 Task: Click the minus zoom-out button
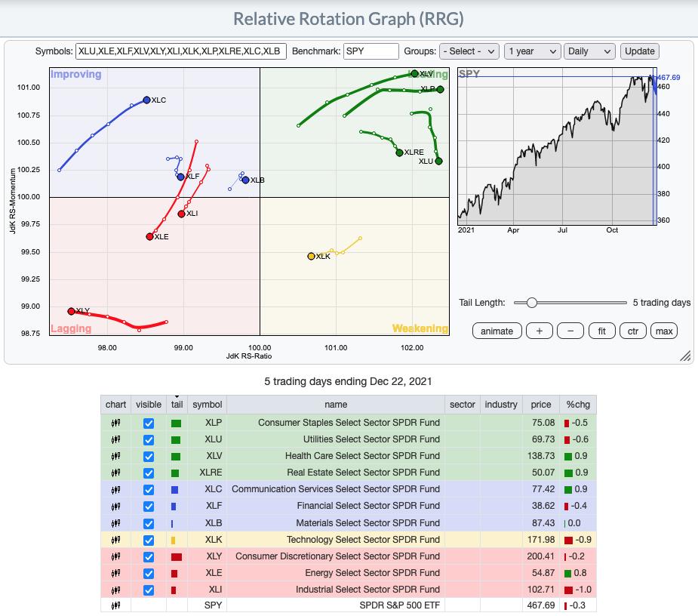tap(570, 331)
